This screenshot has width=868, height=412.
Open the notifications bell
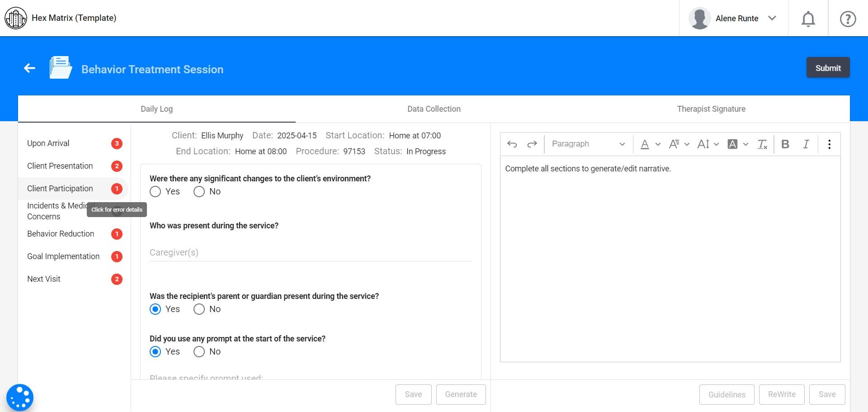click(808, 19)
